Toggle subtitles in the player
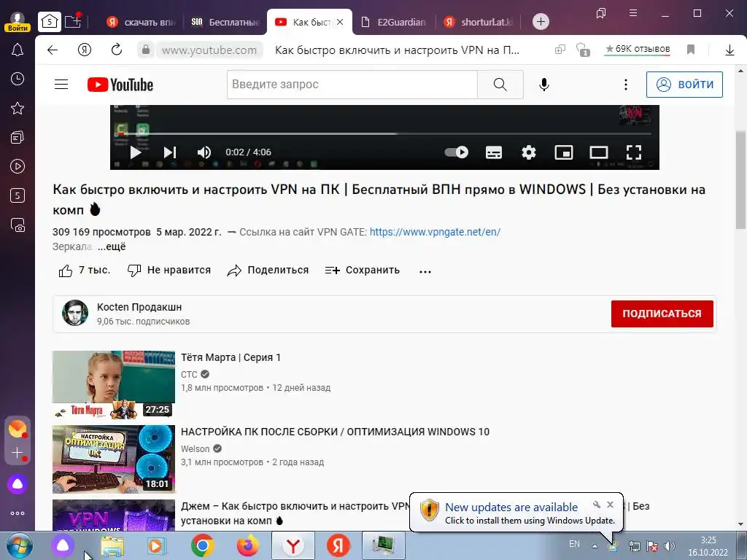This screenshot has height=560, width=747. tap(494, 152)
